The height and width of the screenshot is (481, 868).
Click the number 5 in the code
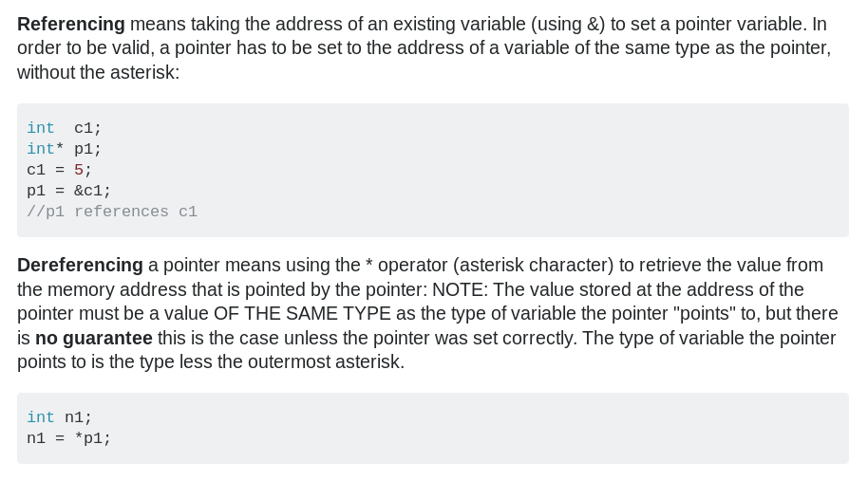point(79,170)
